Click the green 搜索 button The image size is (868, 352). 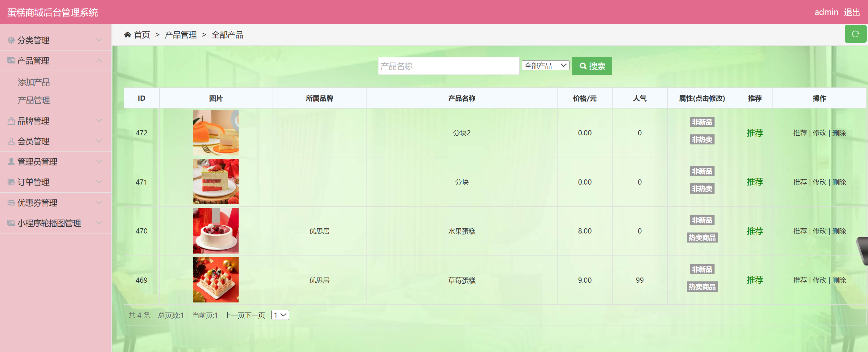(592, 66)
